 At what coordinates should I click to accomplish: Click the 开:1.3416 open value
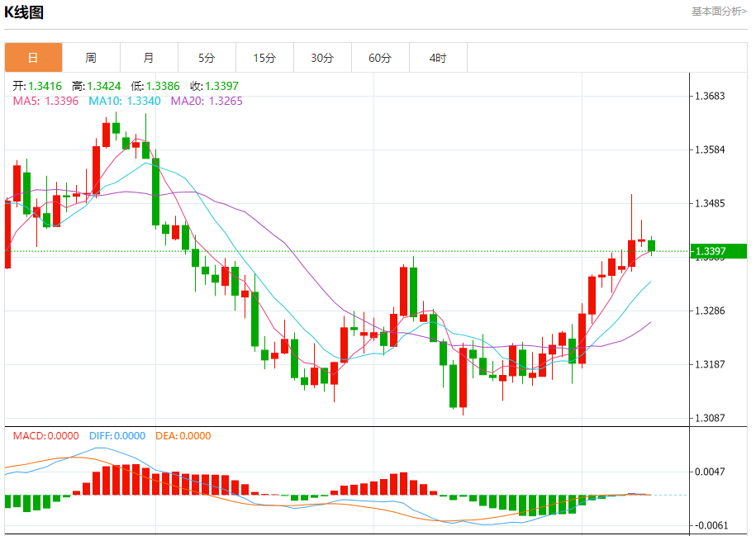pyautogui.click(x=37, y=86)
